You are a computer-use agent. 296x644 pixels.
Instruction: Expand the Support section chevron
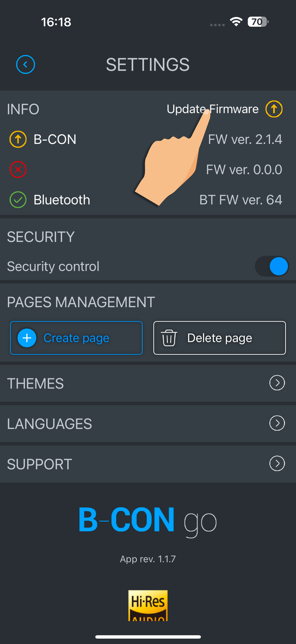pos(277,464)
